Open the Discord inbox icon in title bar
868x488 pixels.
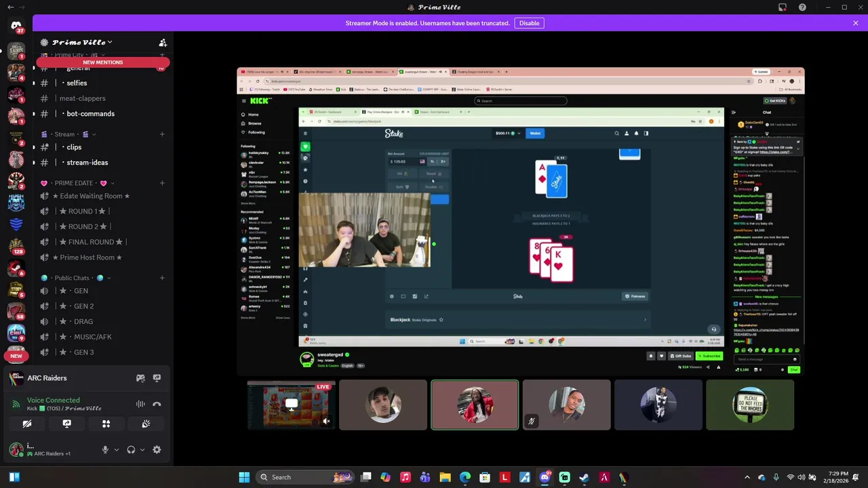[783, 7]
